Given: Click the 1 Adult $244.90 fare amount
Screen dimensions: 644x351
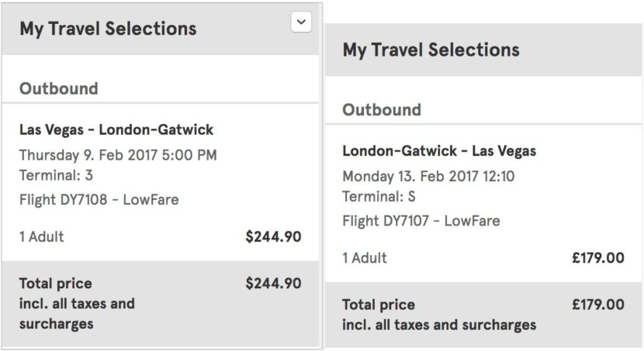Looking at the screenshot, I should (x=273, y=236).
